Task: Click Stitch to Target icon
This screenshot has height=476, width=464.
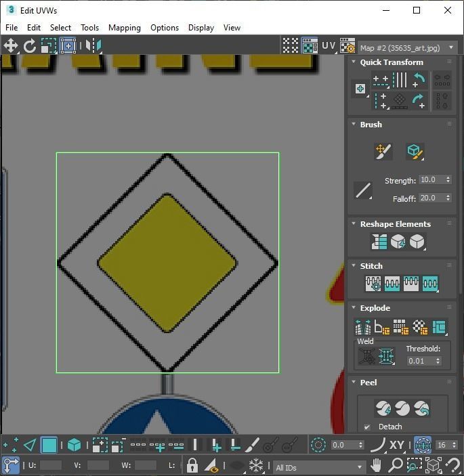Action: tap(392, 284)
